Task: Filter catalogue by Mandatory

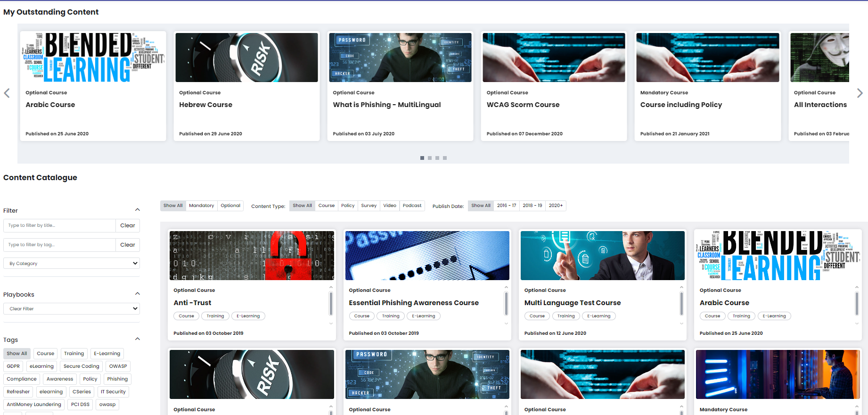Action: (x=201, y=206)
